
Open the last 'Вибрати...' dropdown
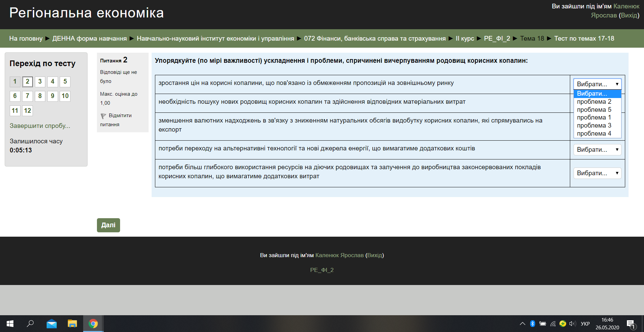[597, 173]
